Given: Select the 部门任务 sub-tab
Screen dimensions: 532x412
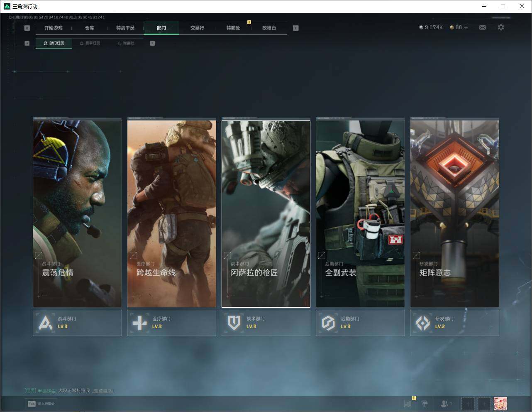Looking at the screenshot, I should [x=54, y=43].
